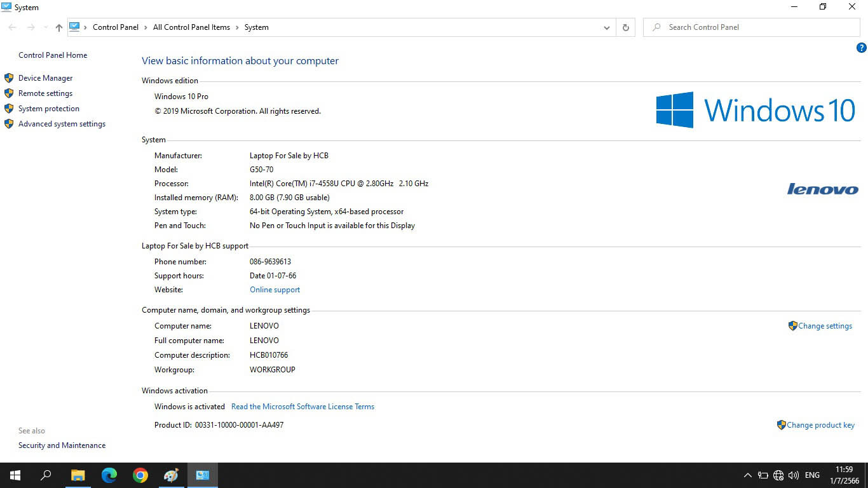Open Device Manager link
This screenshot has width=868, height=488.
[x=45, y=78]
